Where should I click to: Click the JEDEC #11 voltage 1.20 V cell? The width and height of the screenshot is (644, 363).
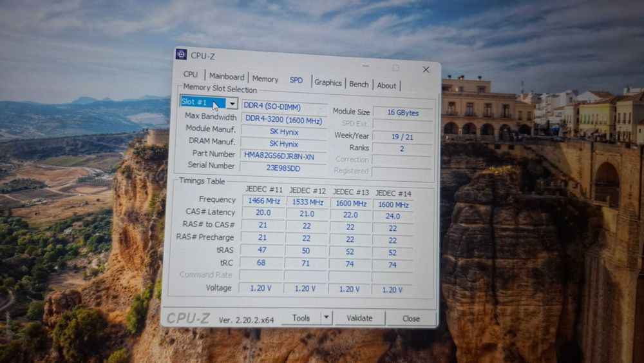click(x=261, y=288)
